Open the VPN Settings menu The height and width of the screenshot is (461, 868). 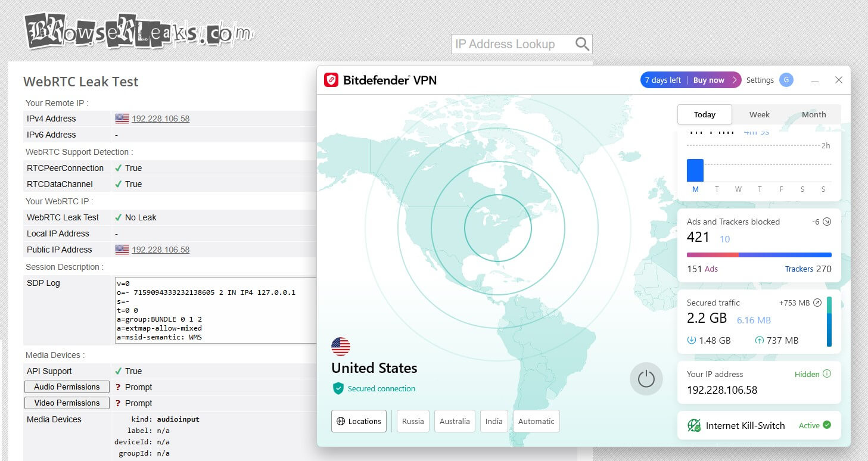click(x=760, y=79)
